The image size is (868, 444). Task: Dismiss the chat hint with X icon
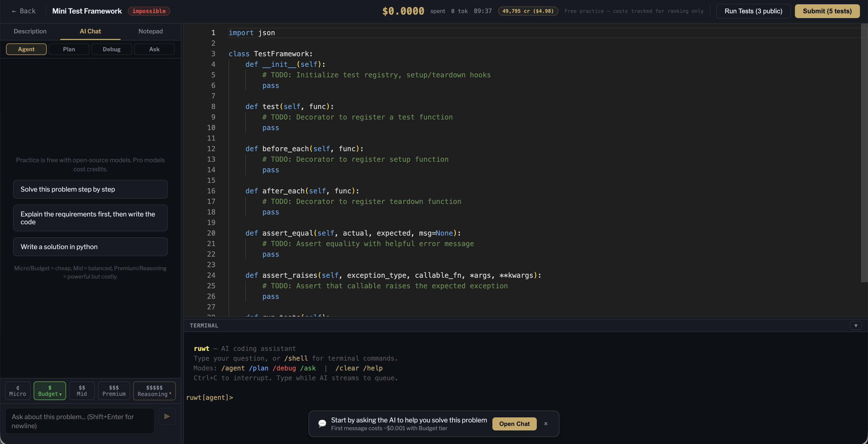click(x=546, y=423)
